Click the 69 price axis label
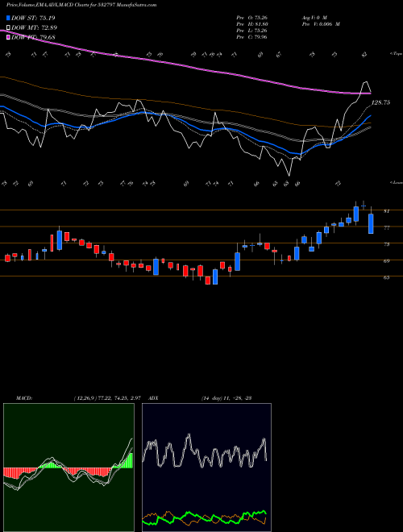Screen dimensions: 403x532 click(386, 261)
